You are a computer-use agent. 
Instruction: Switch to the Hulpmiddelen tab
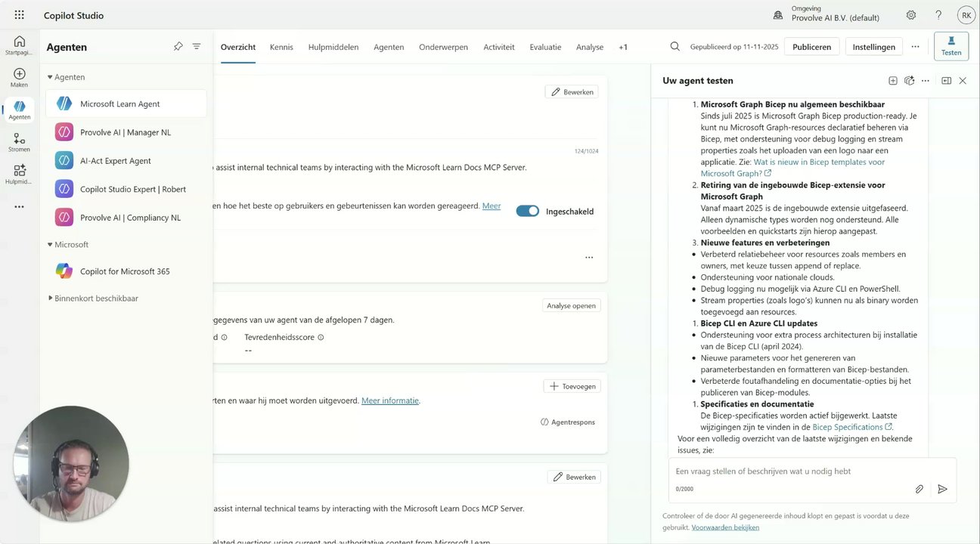[333, 47]
